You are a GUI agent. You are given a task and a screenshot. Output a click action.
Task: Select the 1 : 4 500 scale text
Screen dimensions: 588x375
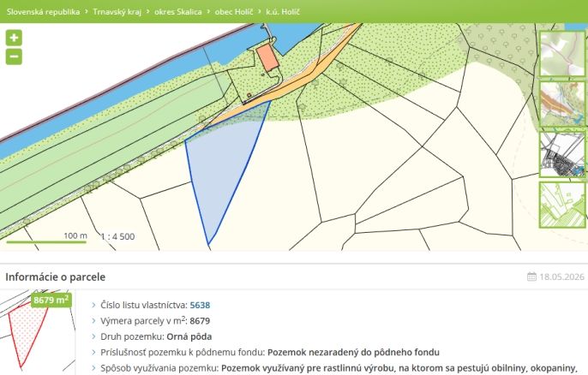pos(117,237)
